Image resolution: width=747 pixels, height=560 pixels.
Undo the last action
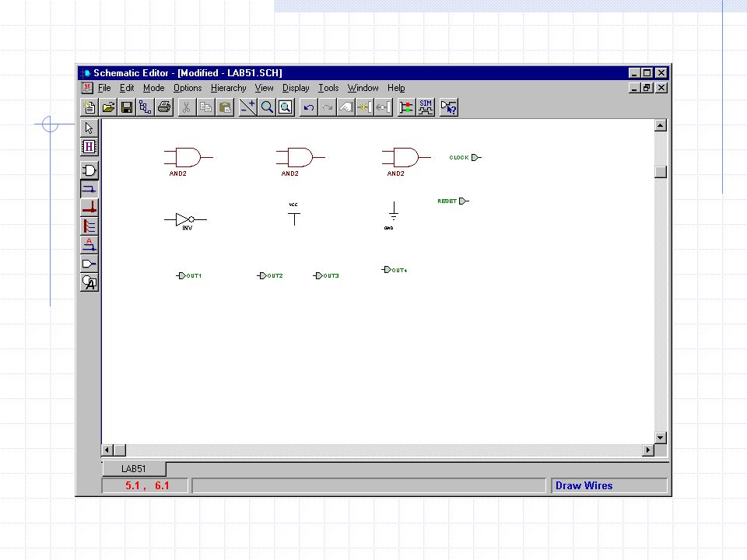309,107
